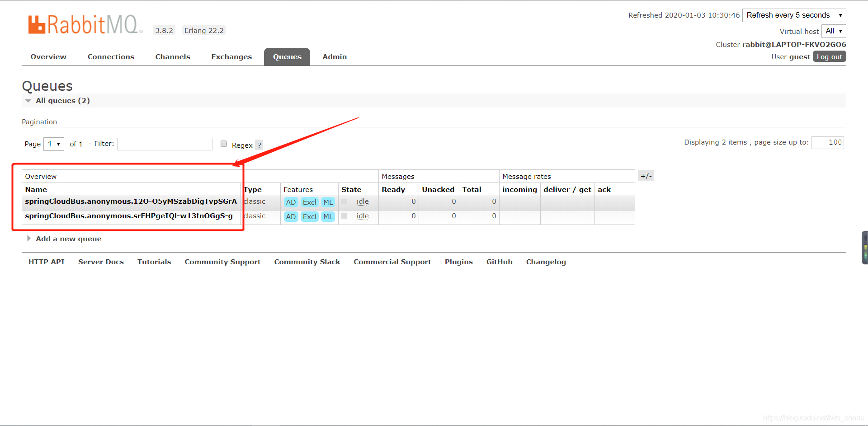
Task: Switch to the Exchanges tab
Action: click(231, 56)
